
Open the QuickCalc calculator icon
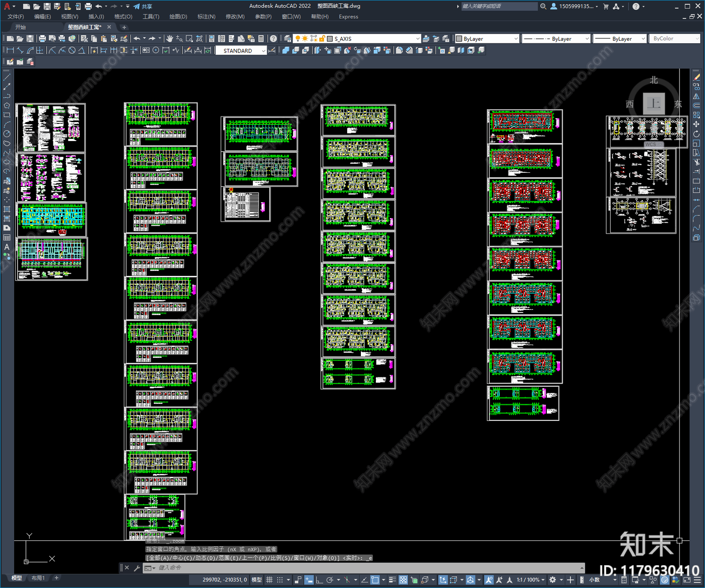(x=261, y=39)
